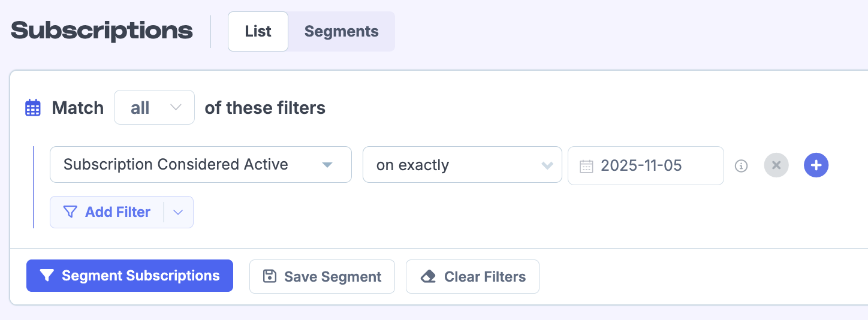This screenshot has width=868, height=320.
Task: Click the info icon next to date
Action: [742, 165]
